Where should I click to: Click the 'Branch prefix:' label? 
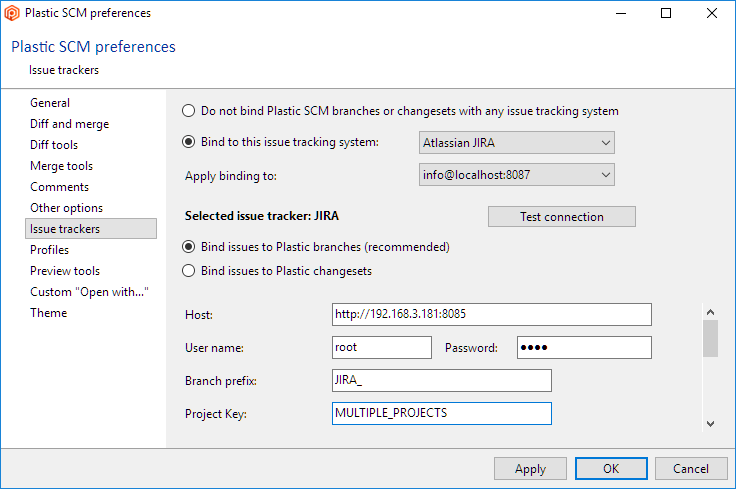click(221, 381)
